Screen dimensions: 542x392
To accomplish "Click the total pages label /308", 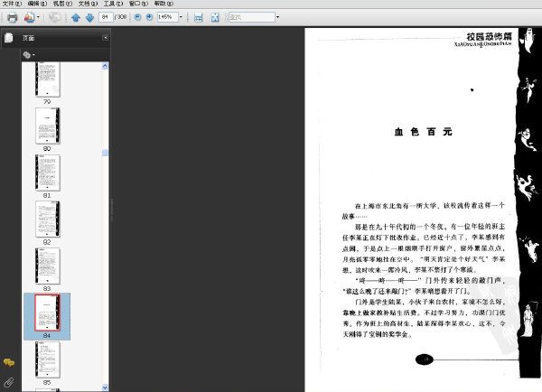I will (121, 16).
